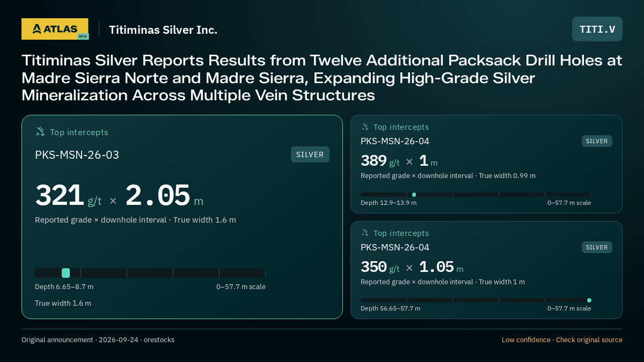
Task: Click the depth marker at 56.65–57.7 m
Action: 589,300
